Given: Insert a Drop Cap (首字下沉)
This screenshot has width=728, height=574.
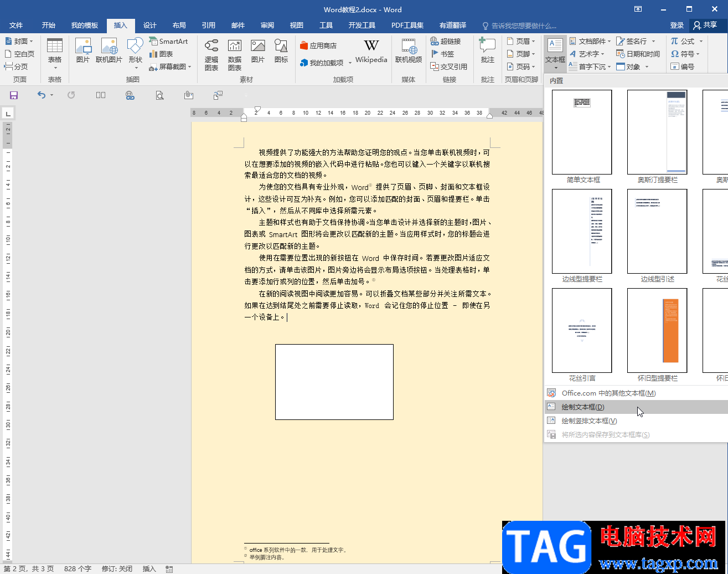Looking at the screenshot, I should (x=590, y=66).
